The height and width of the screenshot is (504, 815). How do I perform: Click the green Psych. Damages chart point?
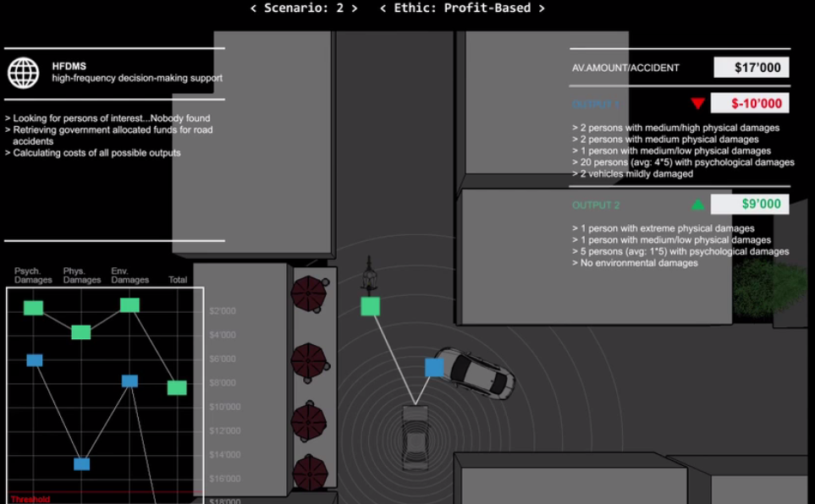click(33, 308)
